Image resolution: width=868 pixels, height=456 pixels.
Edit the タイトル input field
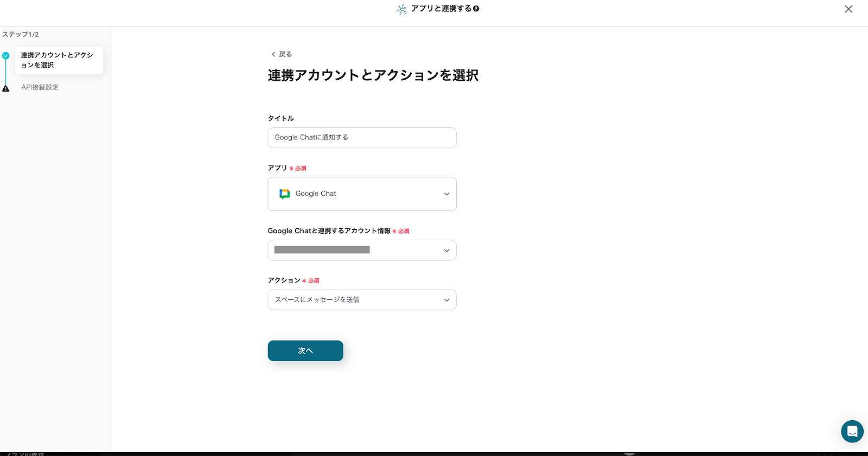point(362,138)
